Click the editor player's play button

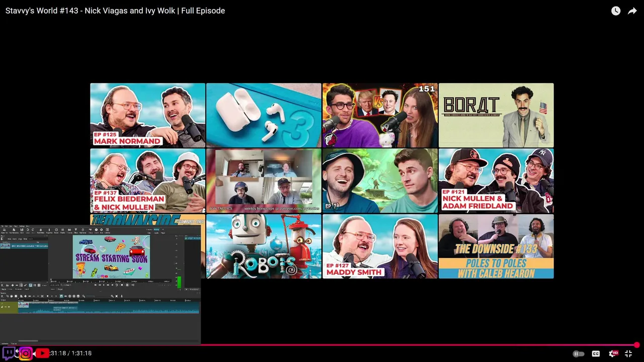coord(104,285)
